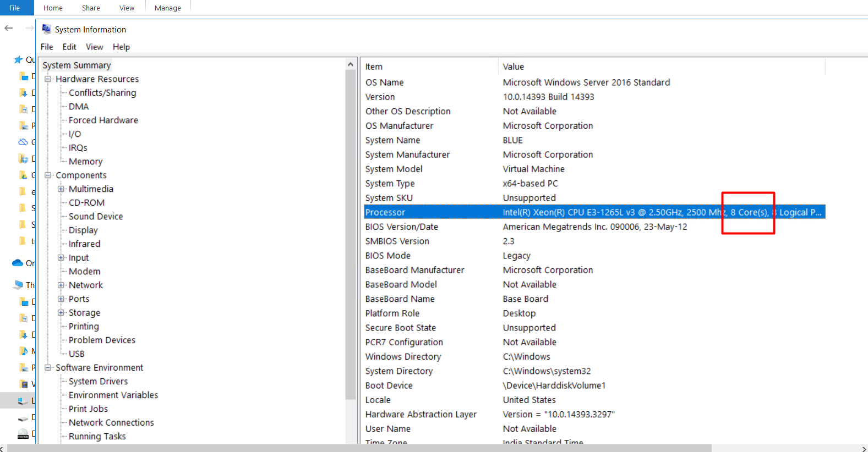Collapse the Software Environment tree node
This screenshot has width=868, height=452.
point(48,368)
